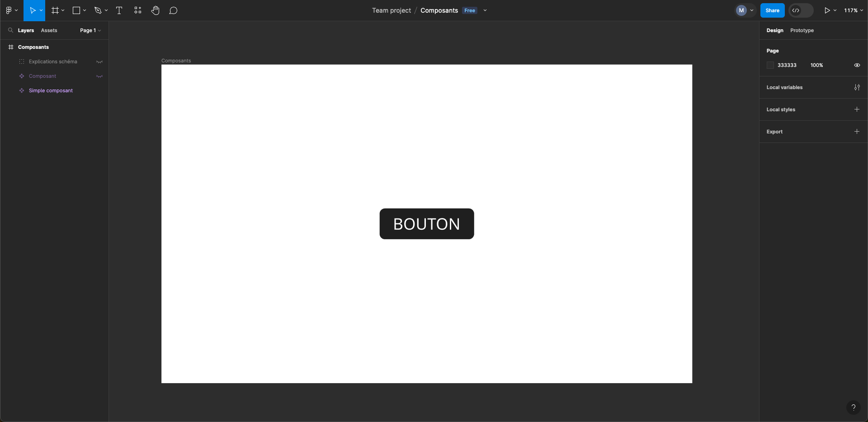Click the Share button
This screenshot has width=868, height=422.
[772, 10]
